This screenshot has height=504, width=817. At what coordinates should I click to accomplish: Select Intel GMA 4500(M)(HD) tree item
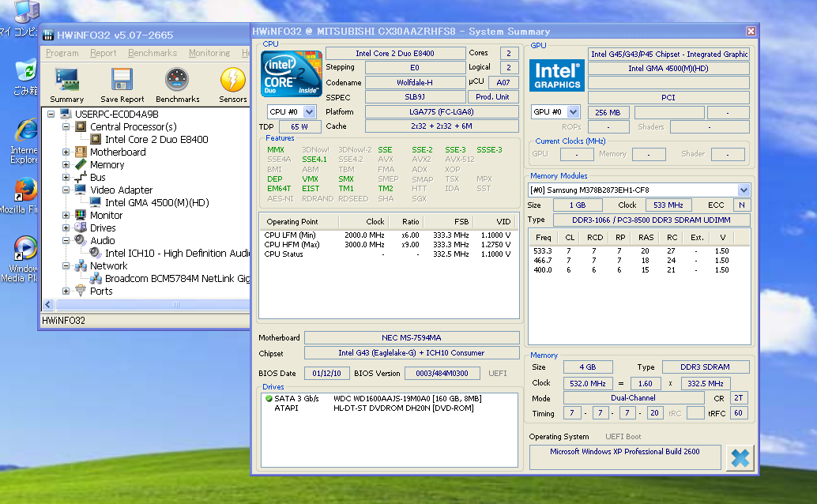156,203
